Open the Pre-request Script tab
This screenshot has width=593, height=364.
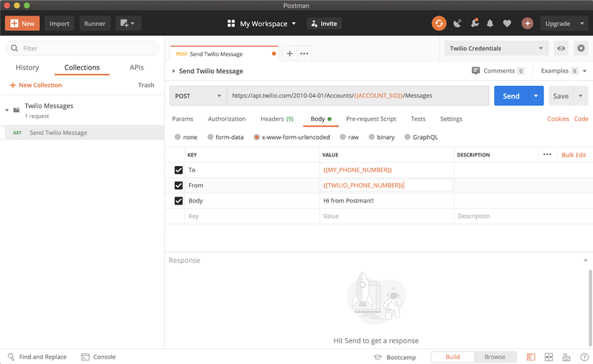click(x=371, y=119)
